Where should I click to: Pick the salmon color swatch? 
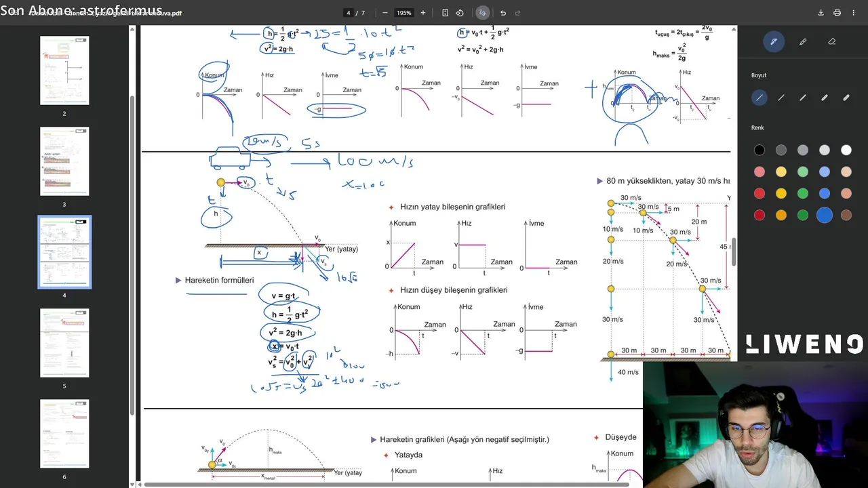846,194
